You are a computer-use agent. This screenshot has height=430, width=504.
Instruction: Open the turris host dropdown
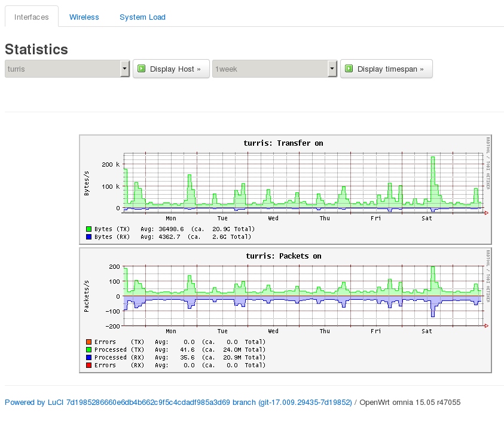point(67,69)
